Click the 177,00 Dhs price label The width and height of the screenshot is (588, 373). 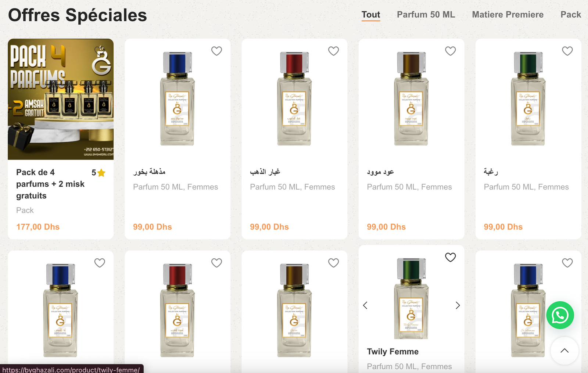[38, 227]
